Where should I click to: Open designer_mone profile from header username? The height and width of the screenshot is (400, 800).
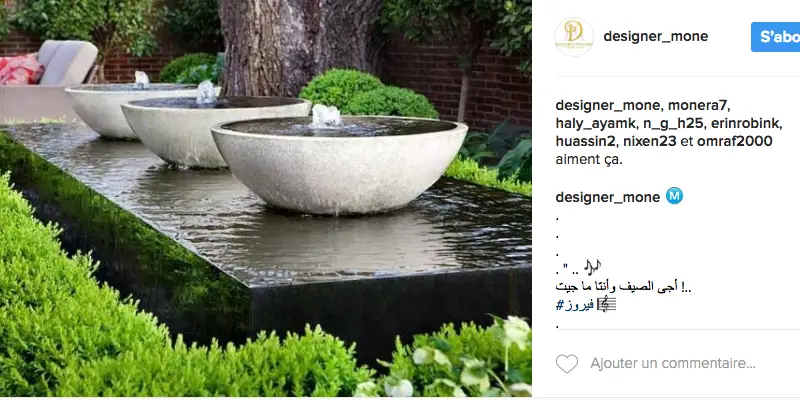[656, 37]
